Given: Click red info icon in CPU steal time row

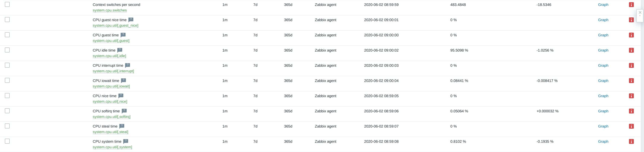Looking at the screenshot, I should tap(631, 126).
